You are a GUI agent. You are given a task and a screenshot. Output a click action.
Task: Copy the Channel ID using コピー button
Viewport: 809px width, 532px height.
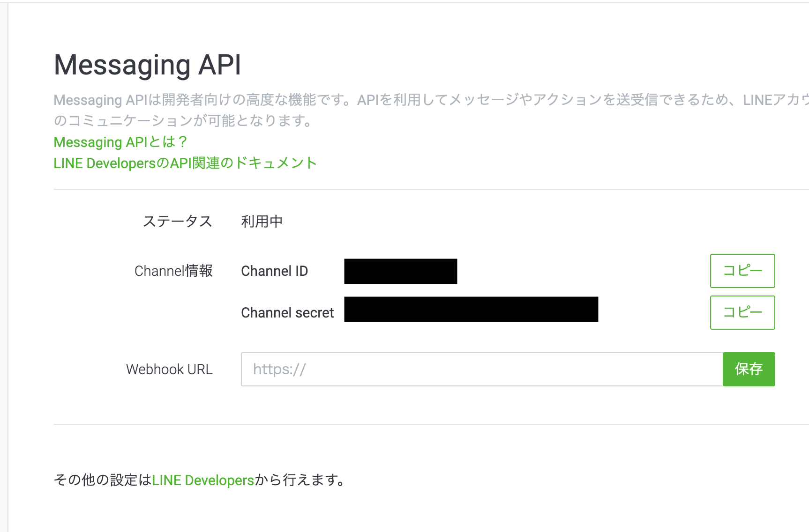tap(742, 271)
